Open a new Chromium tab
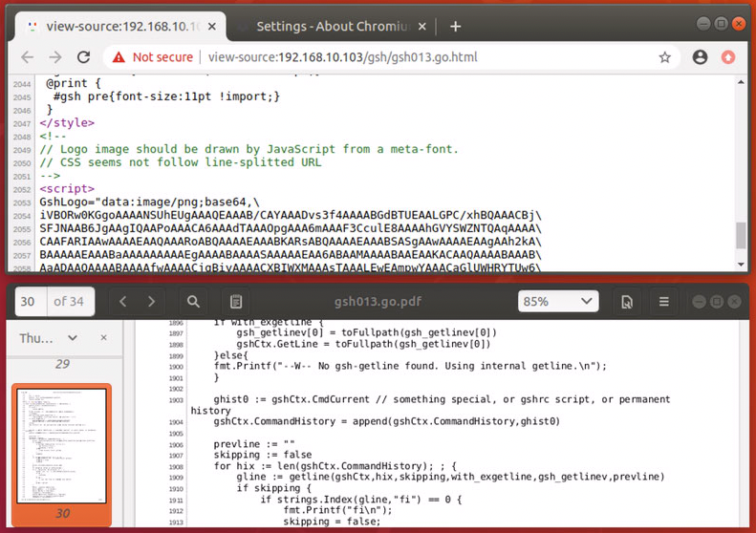Viewport: 756px width, 533px height. coord(456,26)
